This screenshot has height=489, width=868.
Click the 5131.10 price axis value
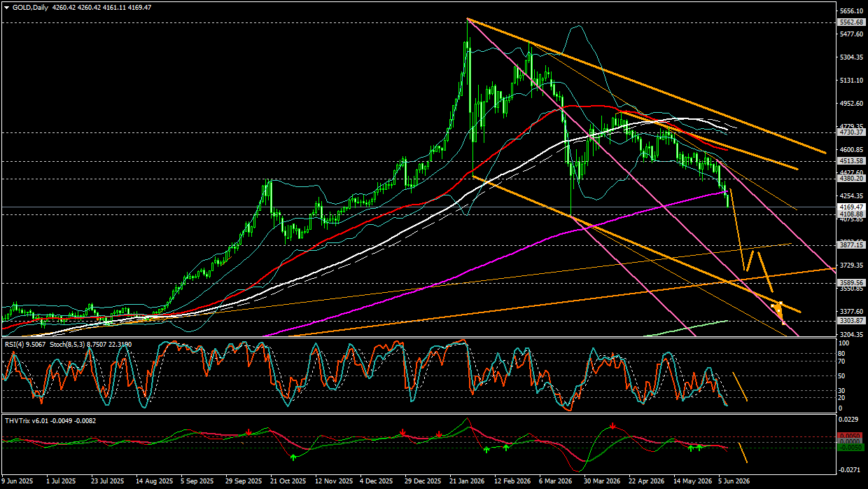click(852, 81)
